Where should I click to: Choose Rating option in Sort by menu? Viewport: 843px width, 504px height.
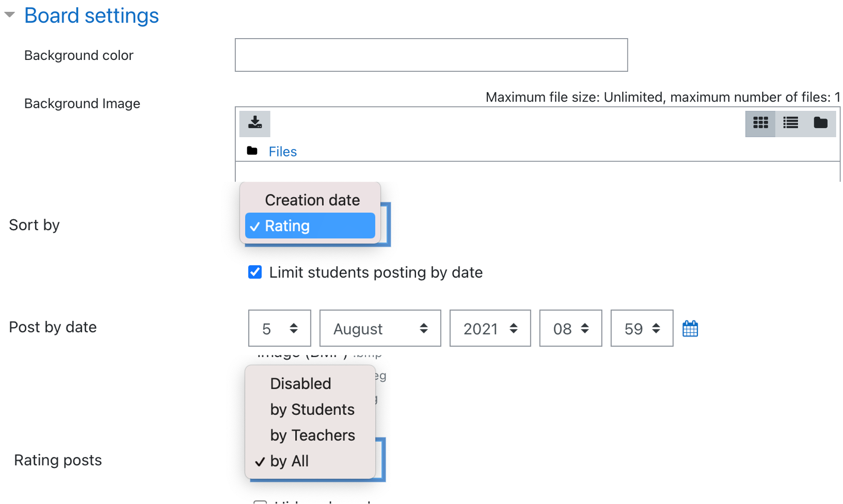pos(310,226)
